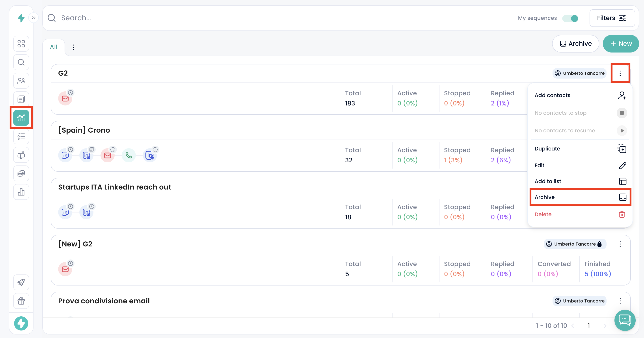644x338 pixels.
Task: Open the gift icon in sidebar
Action: point(21,301)
